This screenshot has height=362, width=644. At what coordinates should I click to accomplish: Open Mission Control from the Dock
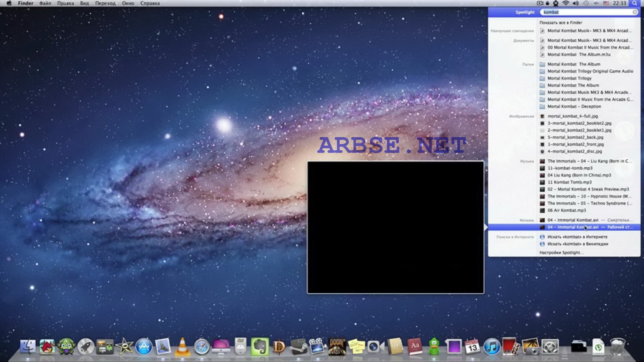click(x=105, y=347)
